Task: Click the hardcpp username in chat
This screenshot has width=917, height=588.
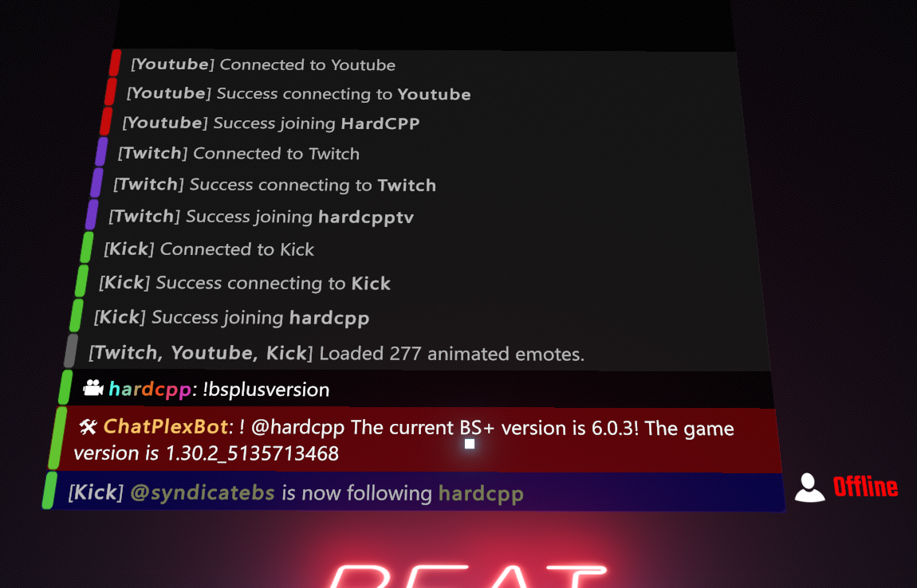Action: pos(150,390)
